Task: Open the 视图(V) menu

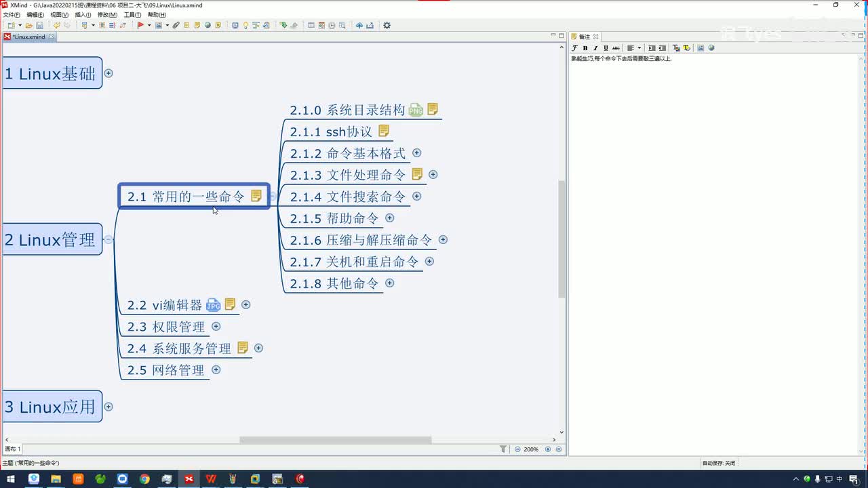Action: tap(60, 14)
